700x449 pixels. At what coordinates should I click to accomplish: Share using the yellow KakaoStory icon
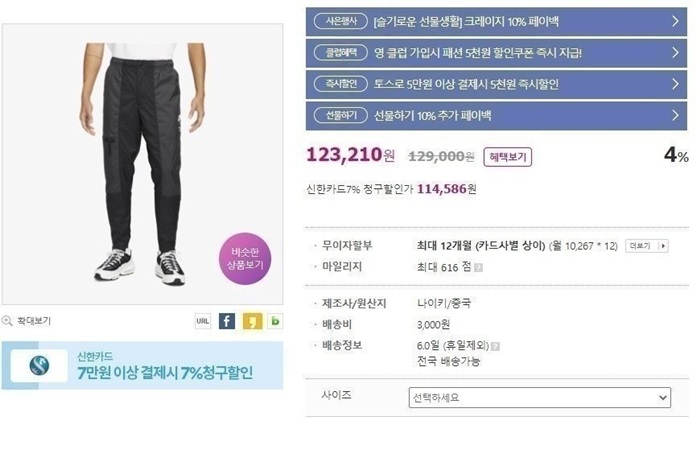tap(252, 321)
